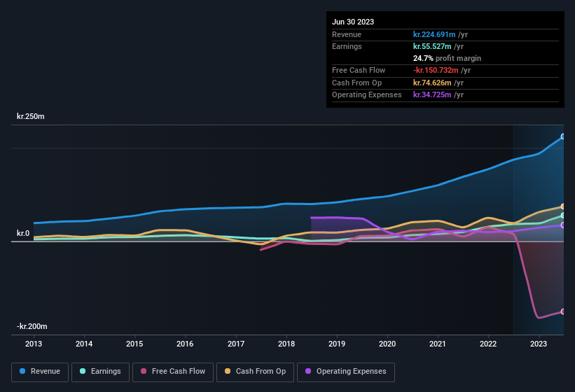Image resolution: width=575 pixels, height=392 pixels.
Task: Click the kr.34.725m operating expenses value
Action: 432,94
